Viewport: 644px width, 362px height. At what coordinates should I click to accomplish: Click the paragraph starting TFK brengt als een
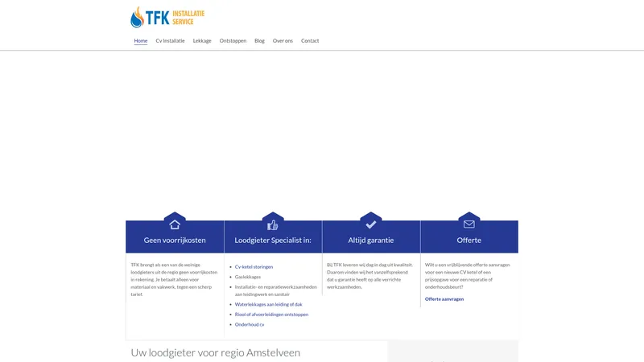(174, 279)
